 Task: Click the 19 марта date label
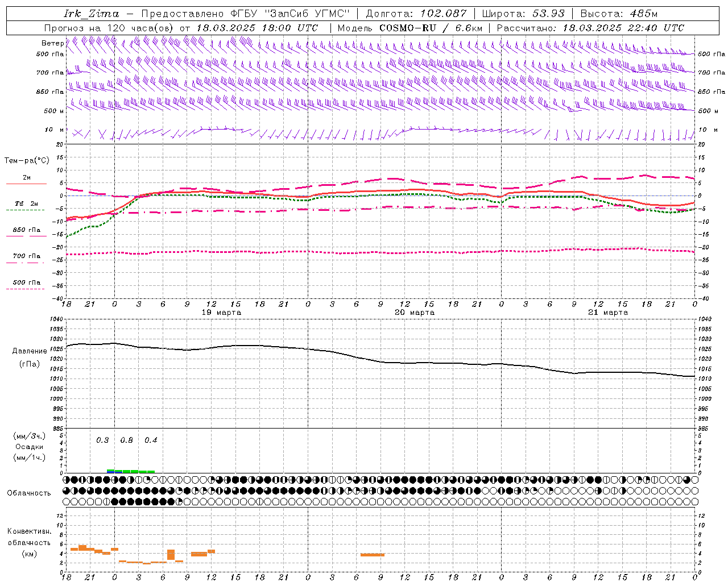[221, 313]
